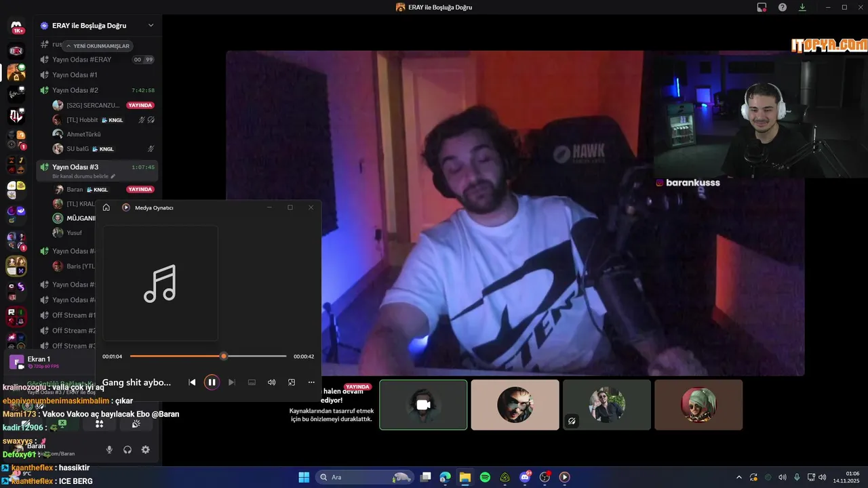Image resolution: width=868 pixels, height=488 pixels.
Task: Watch YAYINDA stream badge next to Baran
Action: point(140,190)
